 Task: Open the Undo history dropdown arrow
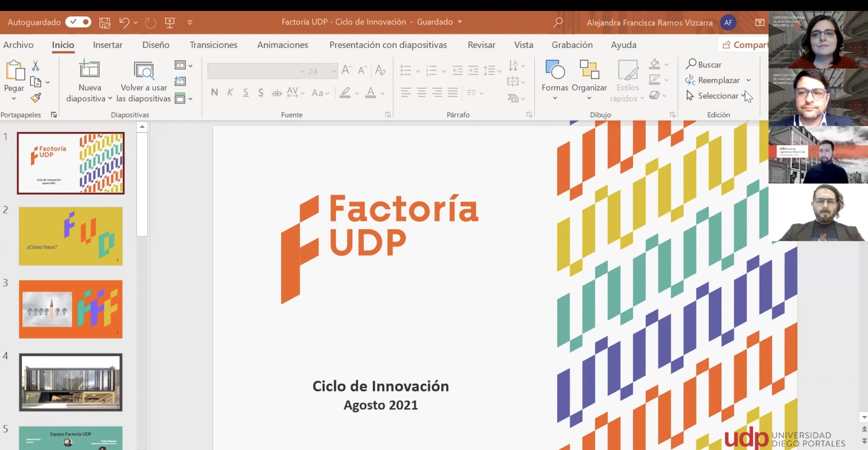click(x=136, y=23)
